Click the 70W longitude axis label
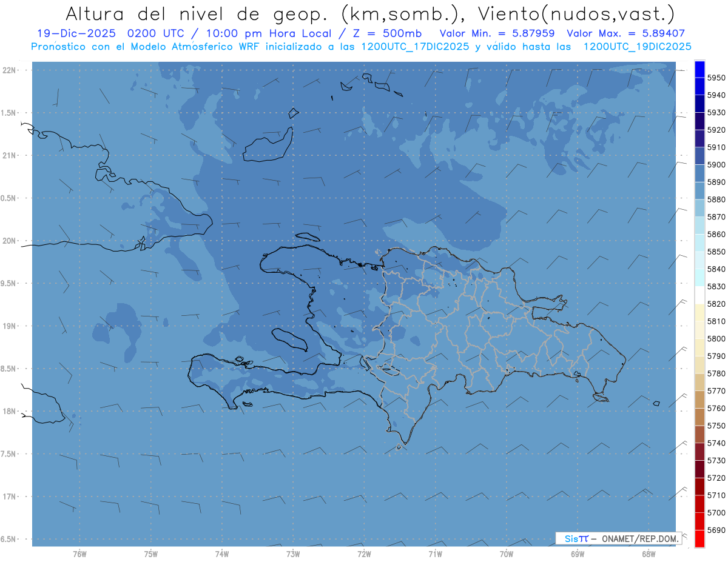This screenshot has height=562, width=728. coord(507,554)
